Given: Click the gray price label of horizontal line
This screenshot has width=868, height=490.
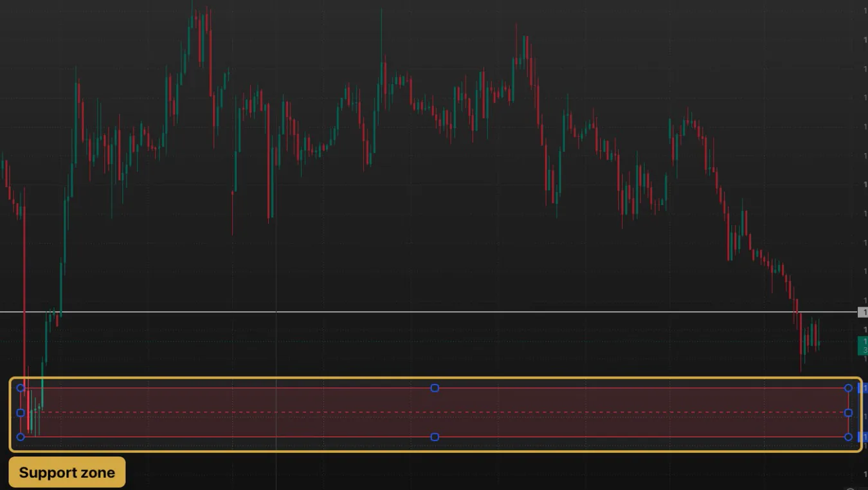Looking at the screenshot, I should pos(863,313).
